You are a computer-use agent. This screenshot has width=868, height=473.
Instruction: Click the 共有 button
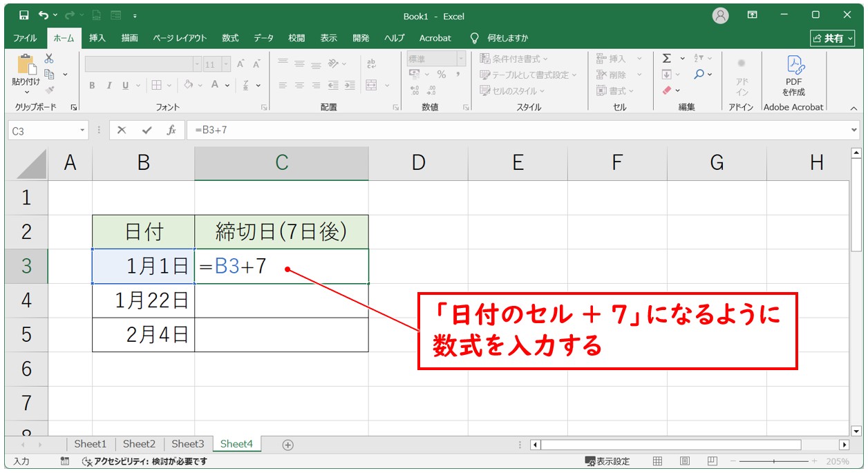click(x=832, y=38)
